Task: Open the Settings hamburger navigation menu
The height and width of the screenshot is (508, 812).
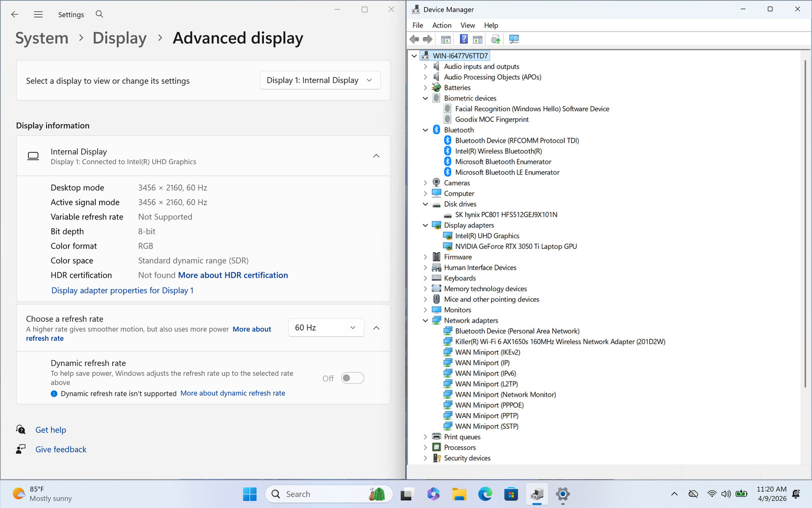Action: (38, 15)
